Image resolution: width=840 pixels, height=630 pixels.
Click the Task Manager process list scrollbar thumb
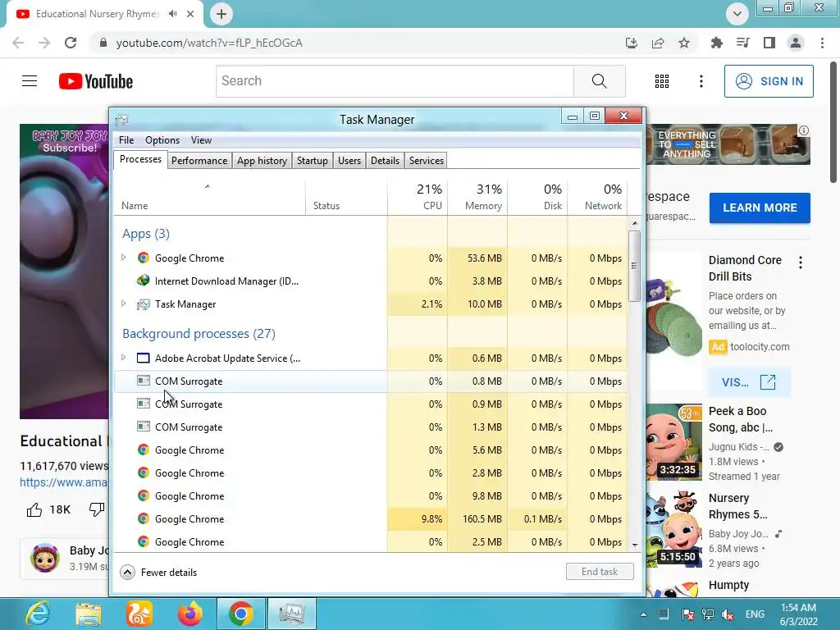[x=634, y=267]
